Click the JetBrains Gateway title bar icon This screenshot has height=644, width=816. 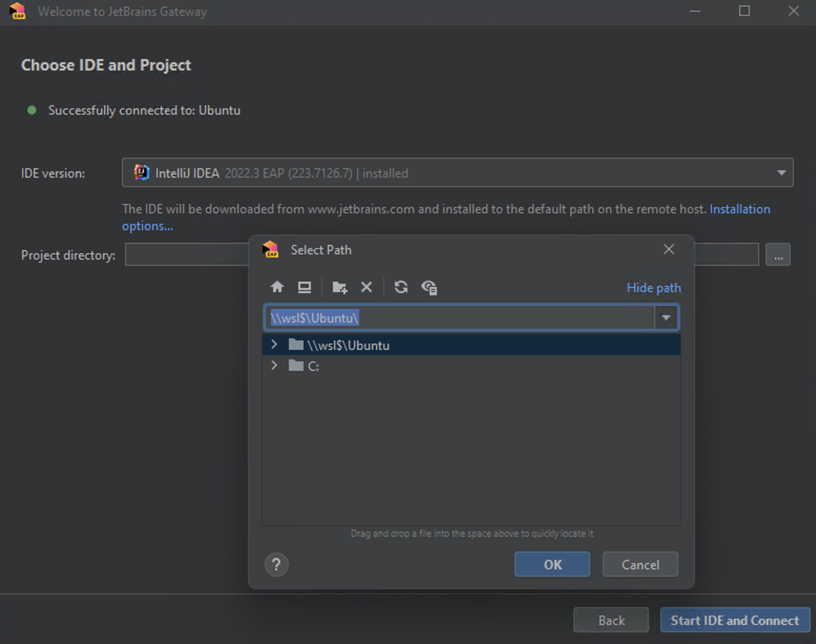coord(16,11)
